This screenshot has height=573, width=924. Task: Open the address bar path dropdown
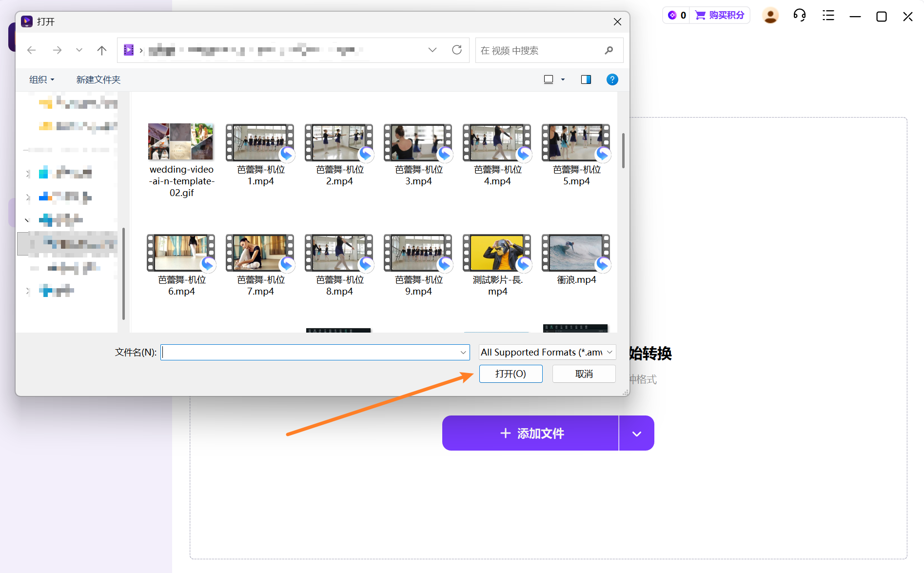point(432,50)
